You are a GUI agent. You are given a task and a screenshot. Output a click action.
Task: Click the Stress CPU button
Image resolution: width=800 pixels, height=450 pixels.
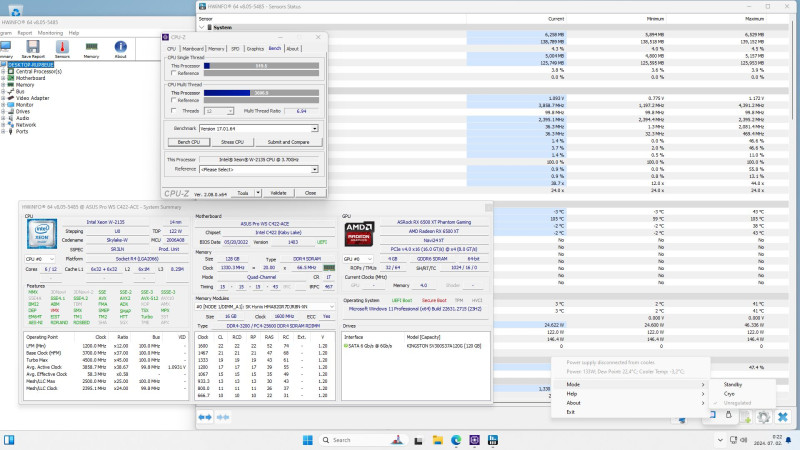click(x=232, y=142)
